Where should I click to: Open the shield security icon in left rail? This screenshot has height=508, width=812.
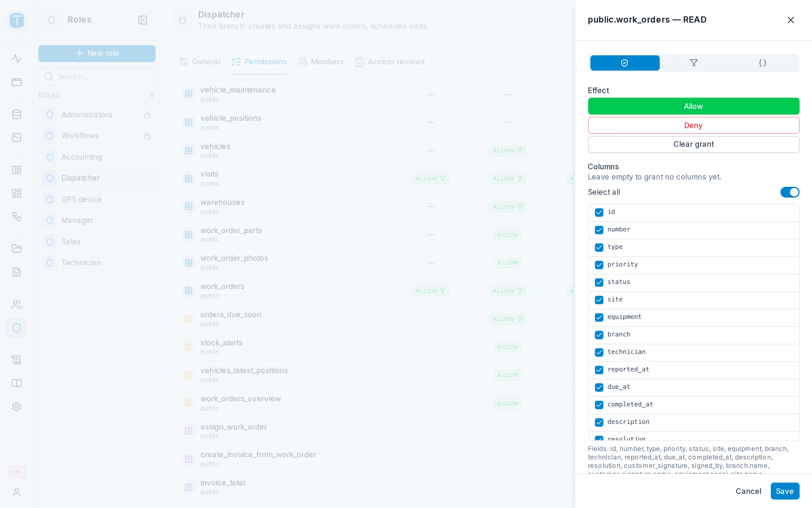[16, 328]
